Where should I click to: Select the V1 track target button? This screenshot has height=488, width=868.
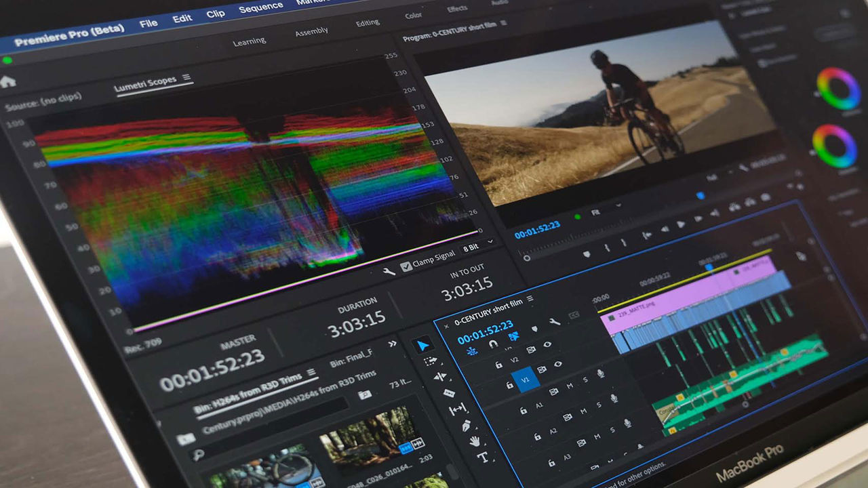tap(525, 380)
